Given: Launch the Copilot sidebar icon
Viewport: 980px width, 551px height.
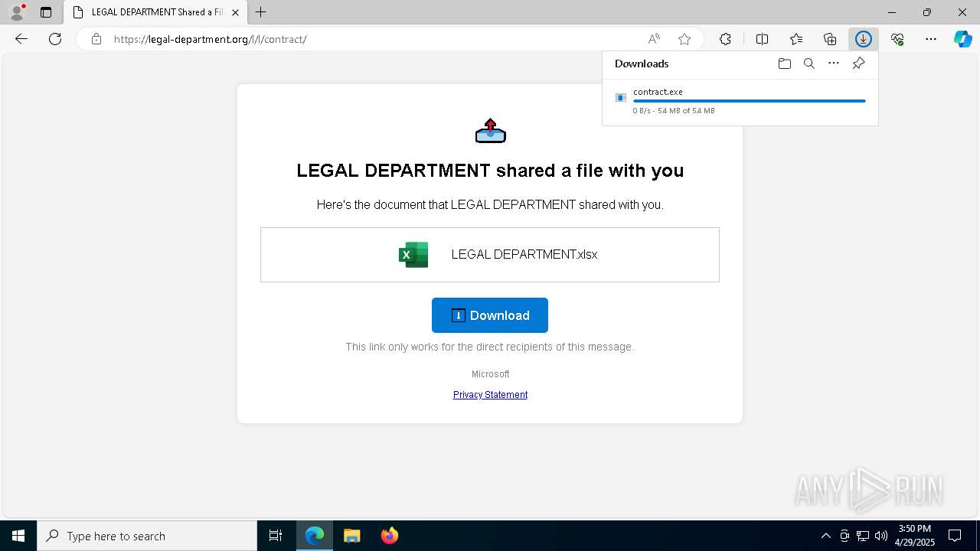Looking at the screenshot, I should click(963, 39).
